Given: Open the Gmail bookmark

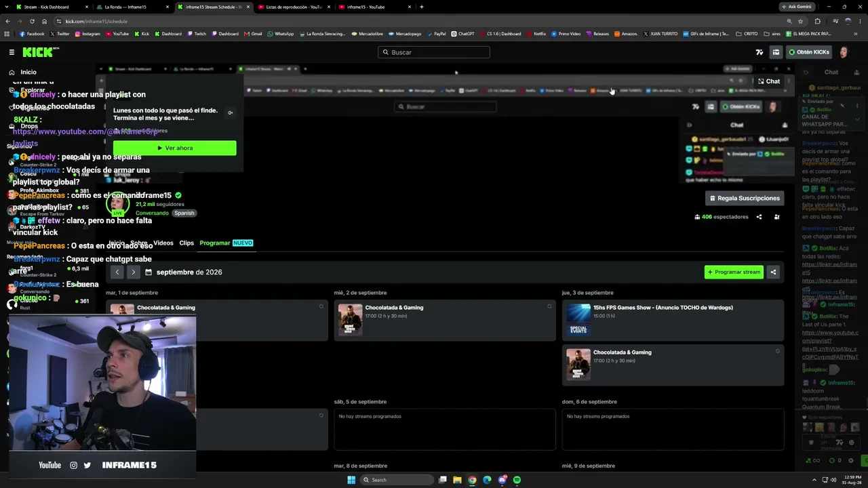Looking at the screenshot, I should point(253,34).
